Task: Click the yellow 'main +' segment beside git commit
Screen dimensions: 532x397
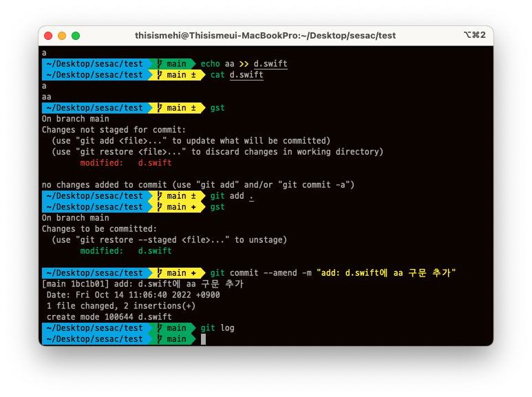Action: (x=176, y=273)
